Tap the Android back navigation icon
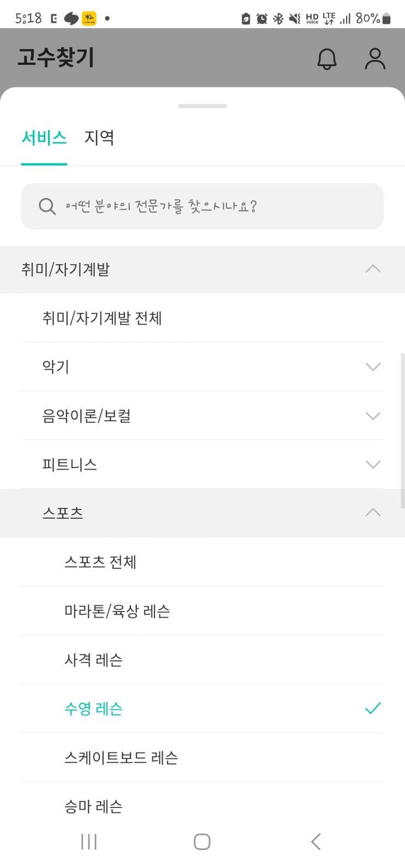 pos(316,841)
